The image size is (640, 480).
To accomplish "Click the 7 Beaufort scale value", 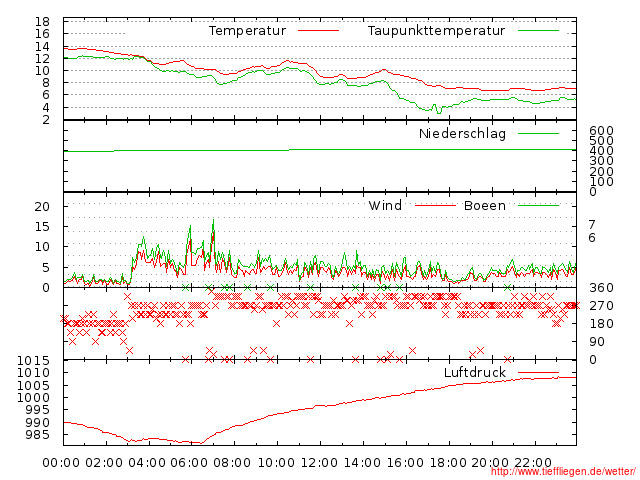I will click(x=592, y=224).
